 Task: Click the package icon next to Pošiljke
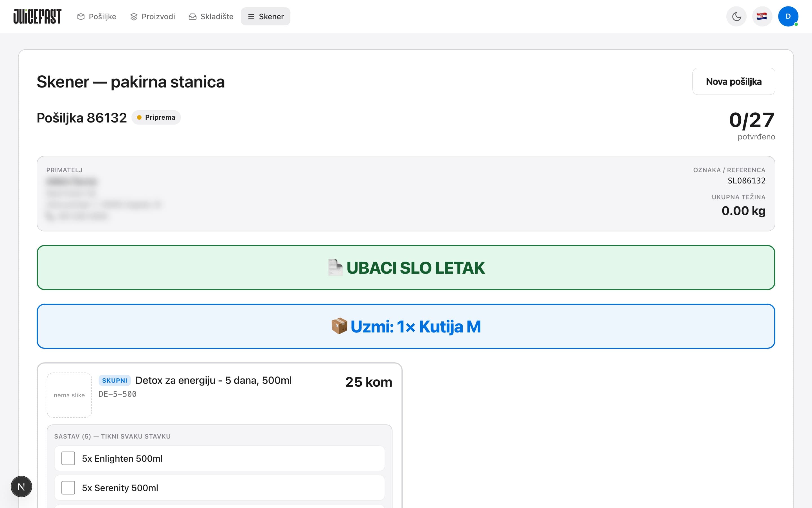(81, 16)
